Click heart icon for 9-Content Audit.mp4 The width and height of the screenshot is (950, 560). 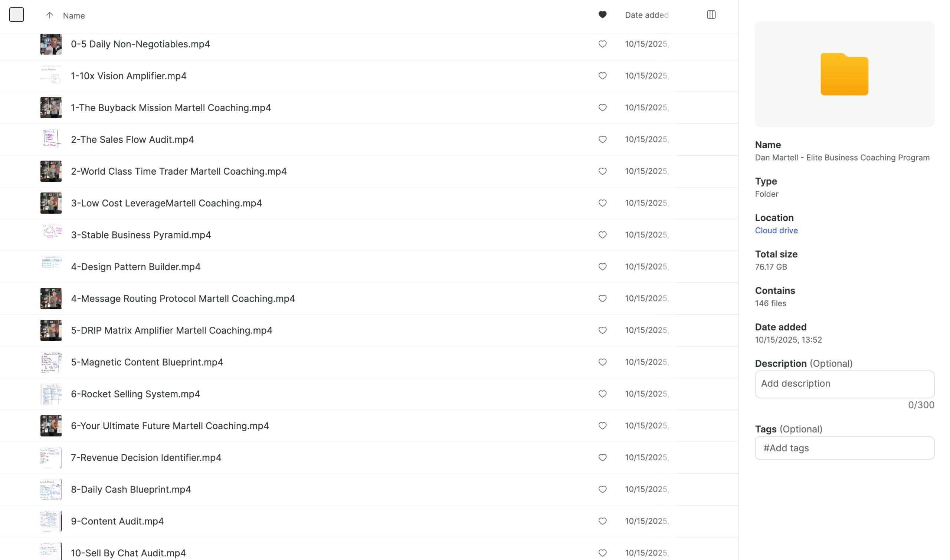click(602, 521)
